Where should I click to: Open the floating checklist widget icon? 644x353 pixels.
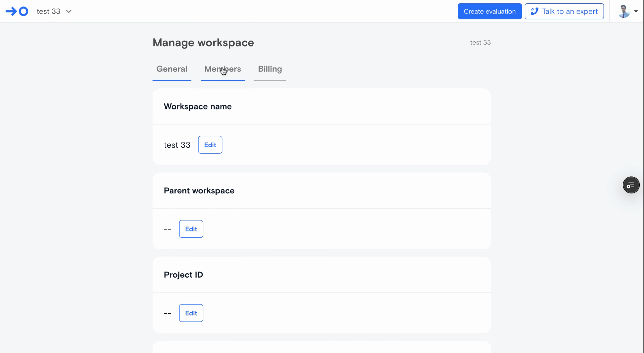pyautogui.click(x=631, y=185)
